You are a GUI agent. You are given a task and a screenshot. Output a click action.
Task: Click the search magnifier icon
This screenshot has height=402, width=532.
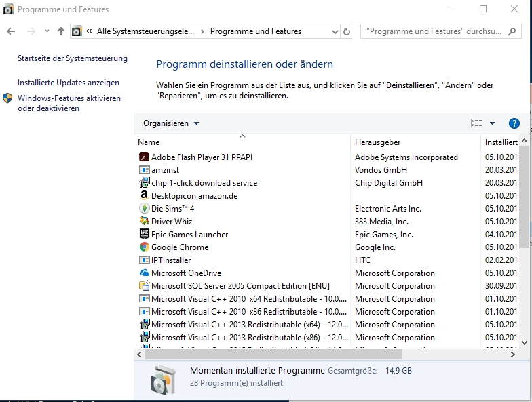coord(512,31)
